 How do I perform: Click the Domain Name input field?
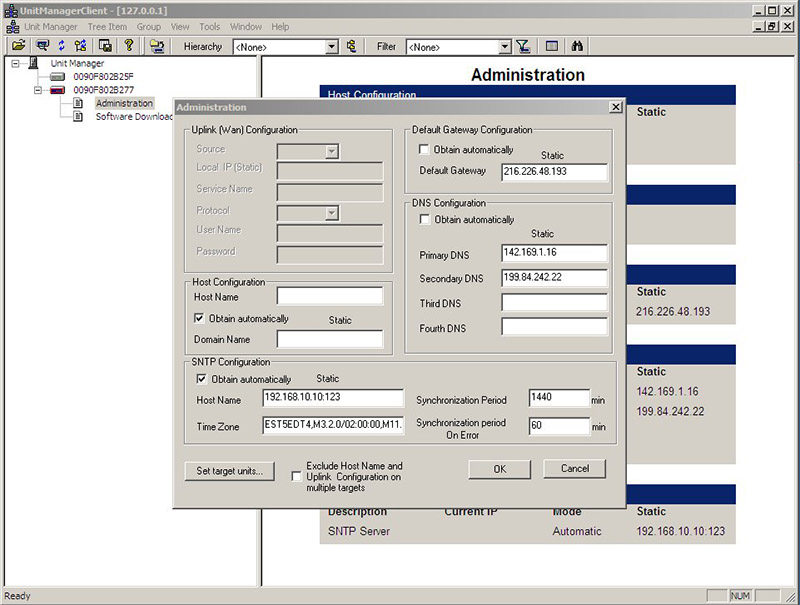pos(330,339)
